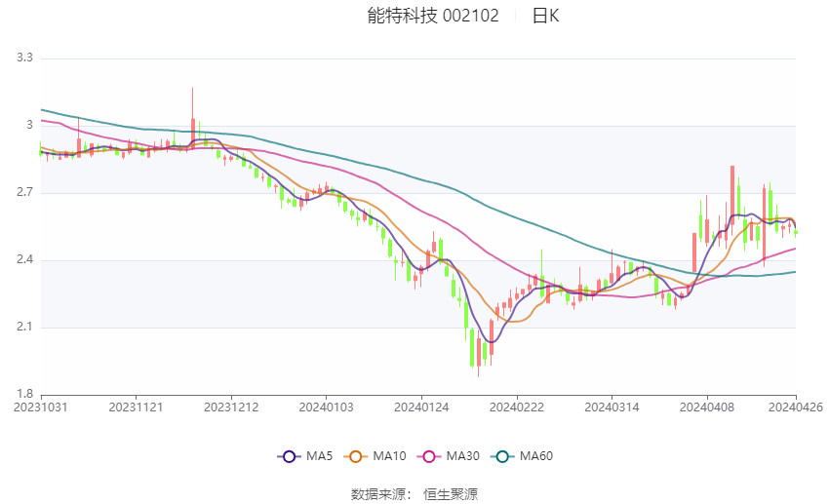Viewport: 829px width, 504px height.
Task: Select the 20240426 date axis label
Action: (796, 407)
